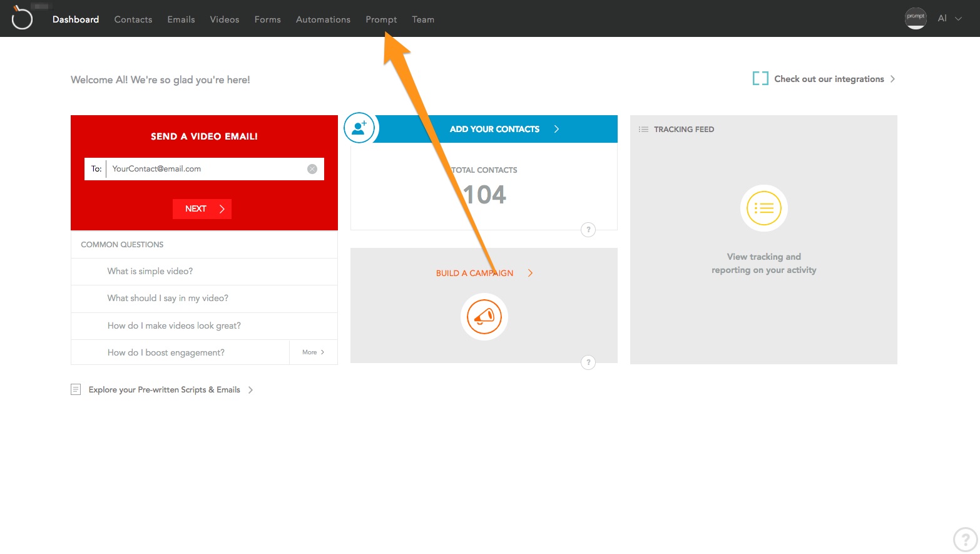Open 'What should I say in my video?'
Screen dimensions: 980x554
tap(168, 298)
